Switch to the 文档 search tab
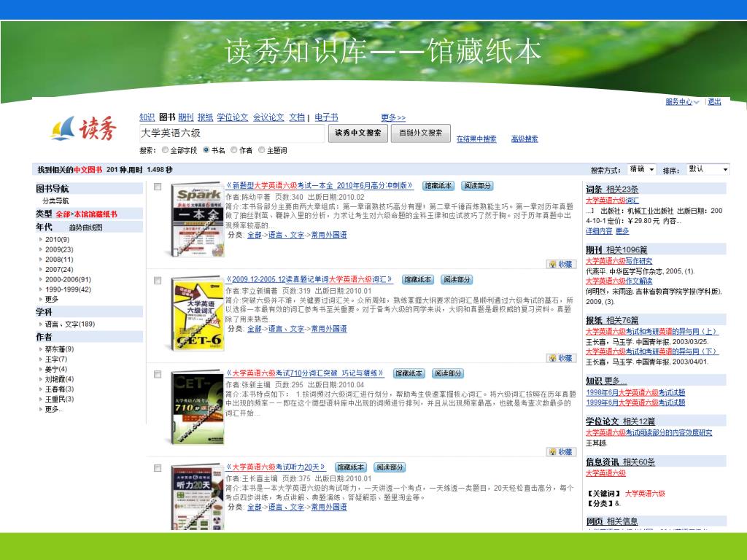 [297, 117]
